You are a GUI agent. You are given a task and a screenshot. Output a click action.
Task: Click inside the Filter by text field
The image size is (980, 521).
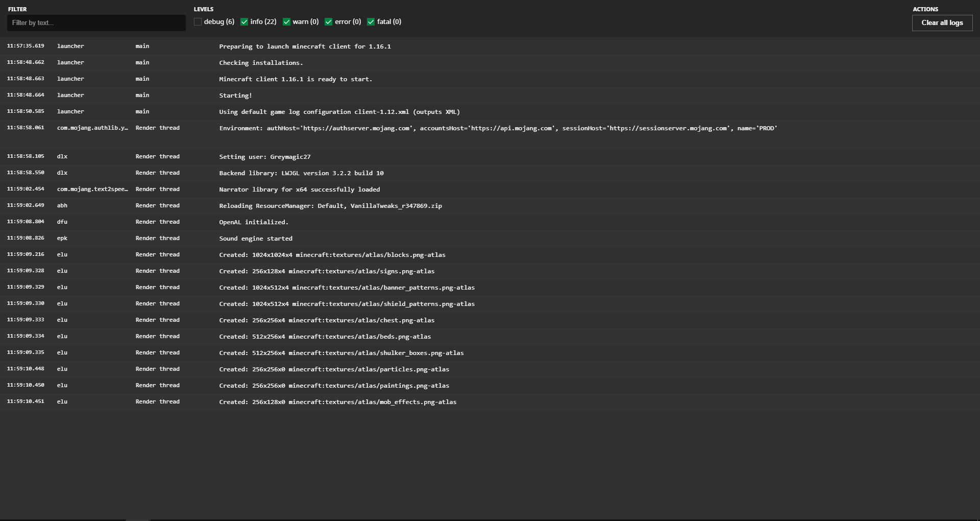pyautogui.click(x=96, y=22)
